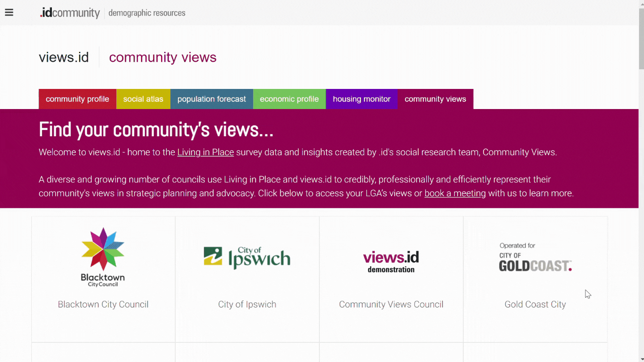Viewport: 644px width, 362px height.
Task: Click the .idcommunity logo
Action: pyautogui.click(x=70, y=13)
